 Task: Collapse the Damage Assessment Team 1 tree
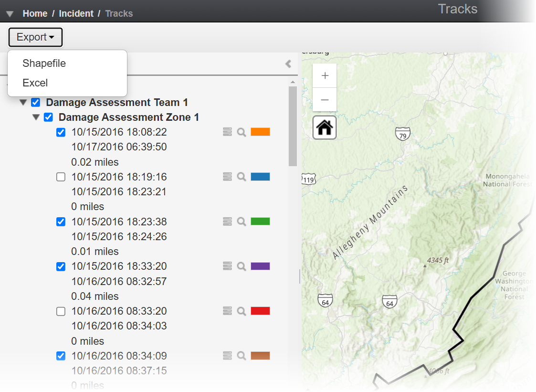(23, 102)
